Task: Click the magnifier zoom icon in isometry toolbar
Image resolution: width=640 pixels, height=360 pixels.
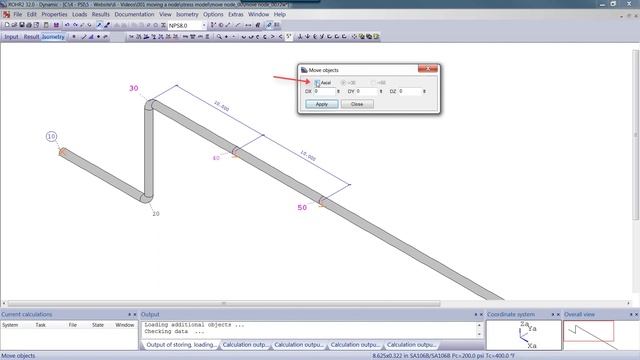Action: tap(219, 37)
